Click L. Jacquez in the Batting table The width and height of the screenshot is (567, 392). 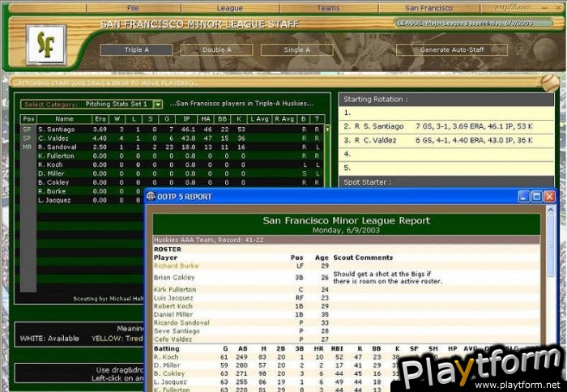click(170, 381)
